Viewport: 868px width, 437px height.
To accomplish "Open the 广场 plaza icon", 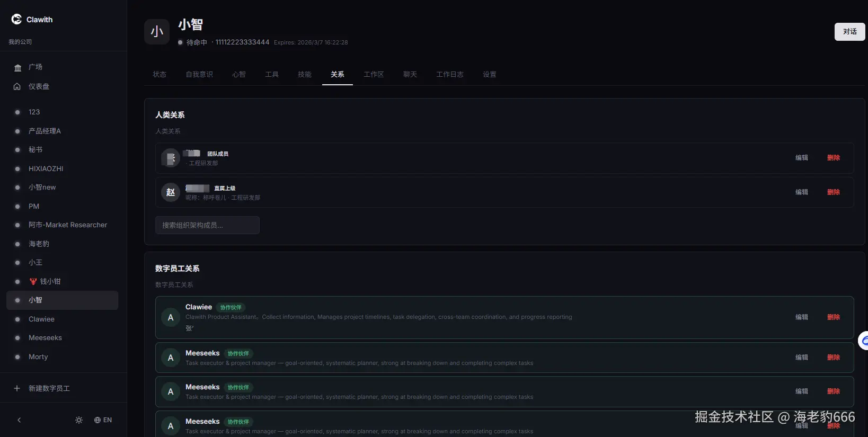I will [x=17, y=67].
